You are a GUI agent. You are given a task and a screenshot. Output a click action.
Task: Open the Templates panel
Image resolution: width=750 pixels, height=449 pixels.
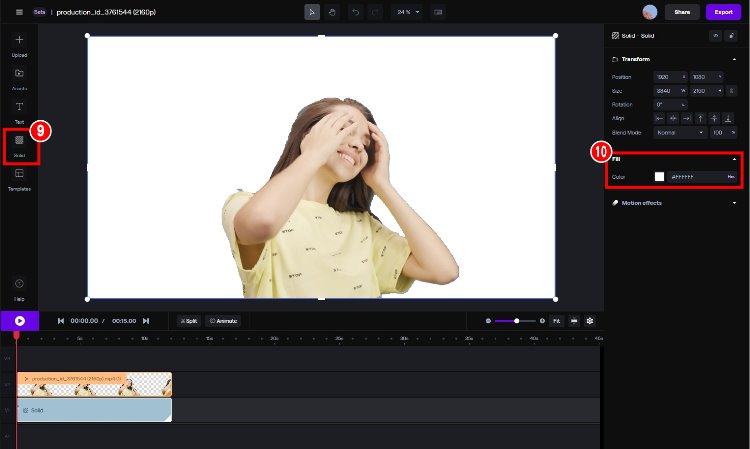click(x=19, y=180)
